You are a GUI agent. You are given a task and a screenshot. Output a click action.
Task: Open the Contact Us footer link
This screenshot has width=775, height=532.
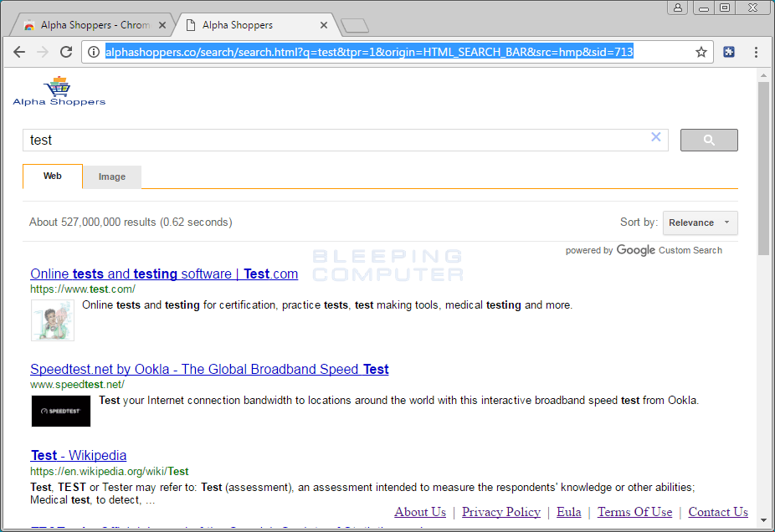click(718, 512)
